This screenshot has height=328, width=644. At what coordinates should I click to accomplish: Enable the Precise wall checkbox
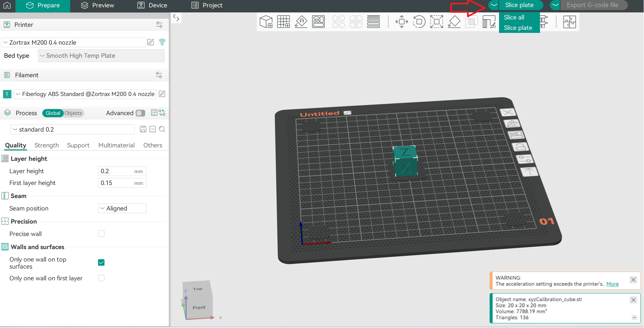[101, 234]
